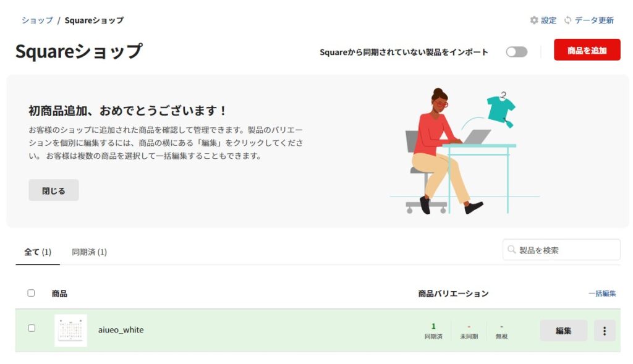Check the select-all products checkbox

tap(31, 293)
